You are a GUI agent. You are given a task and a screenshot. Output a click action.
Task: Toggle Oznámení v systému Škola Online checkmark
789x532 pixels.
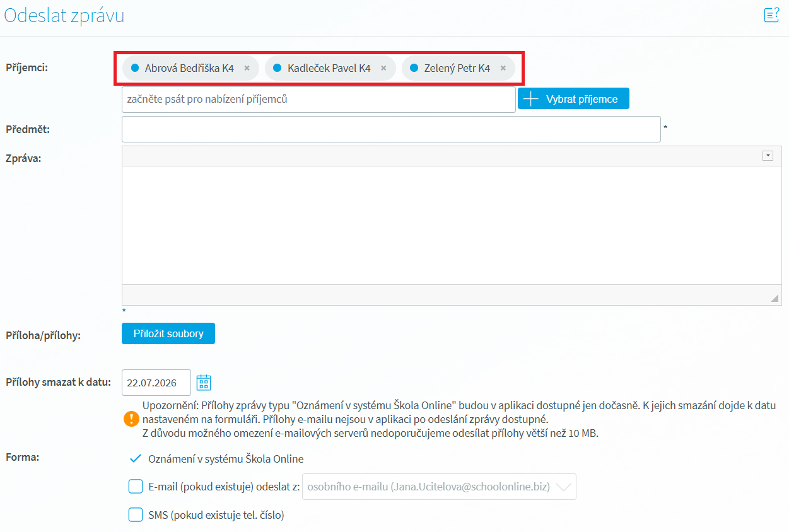tap(135, 459)
